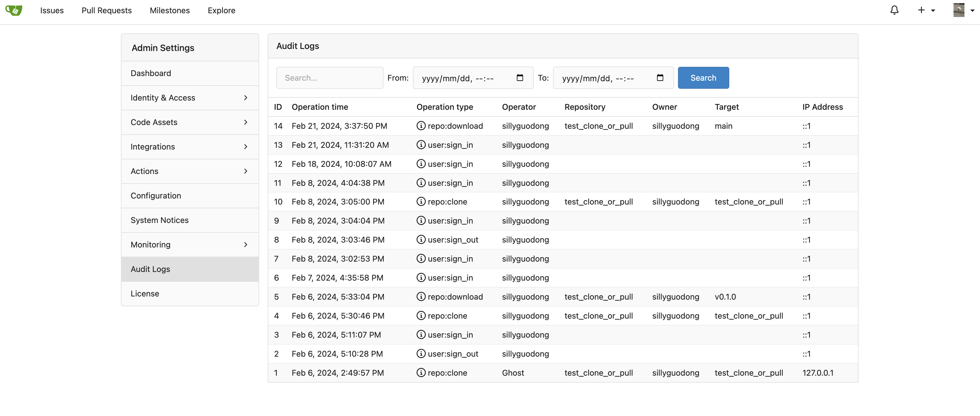Open the Pull Requests menu item
The height and width of the screenshot is (416, 980).
pos(107,10)
